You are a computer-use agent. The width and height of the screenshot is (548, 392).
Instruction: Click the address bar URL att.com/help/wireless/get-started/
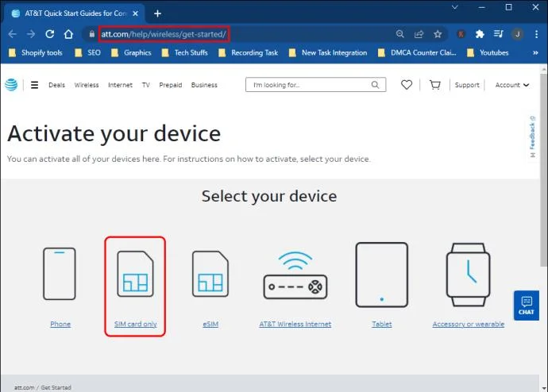(164, 34)
